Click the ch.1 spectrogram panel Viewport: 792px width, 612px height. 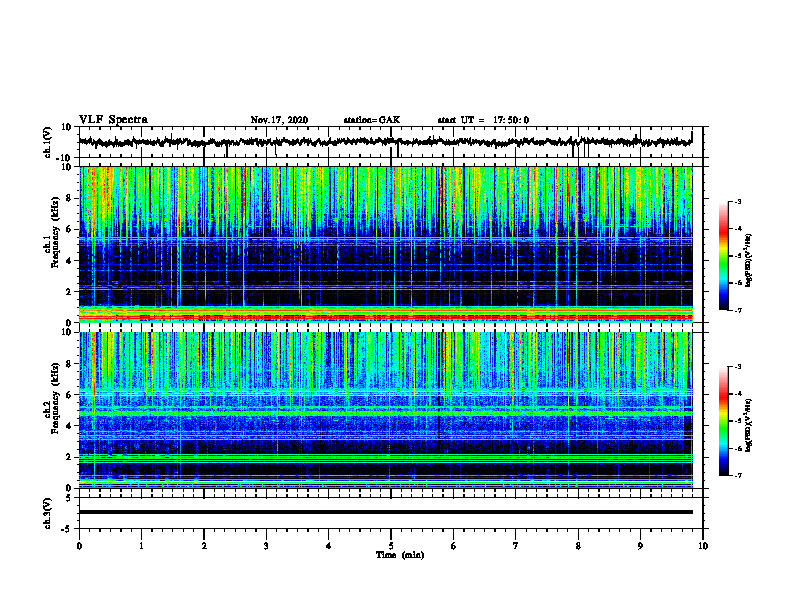[385, 244]
